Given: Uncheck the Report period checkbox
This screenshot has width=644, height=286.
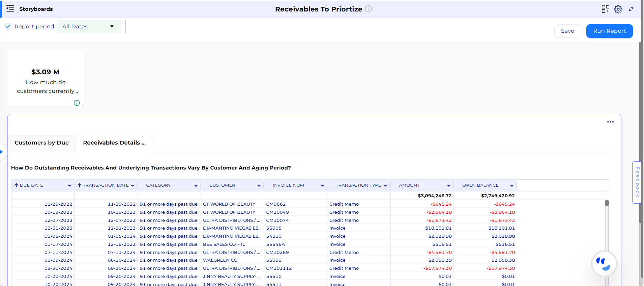Looking at the screenshot, I should coord(8,27).
